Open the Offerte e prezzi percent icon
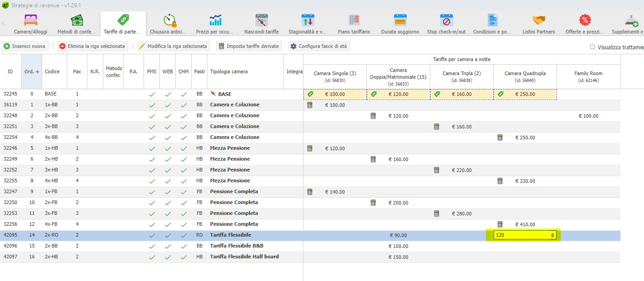This screenshot has height=281, width=644. click(x=585, y=20)
